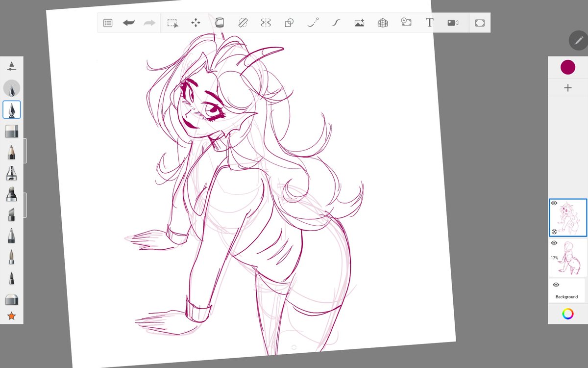Undo the last stroke
The height and width of the screenshot is (368, 588).
(129, 23)
